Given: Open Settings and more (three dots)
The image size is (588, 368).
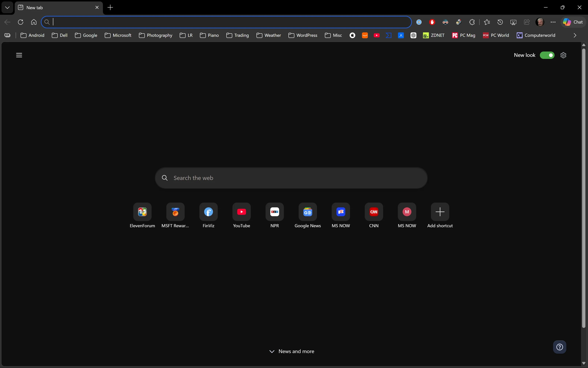Looking at the screenshot, I should coord(553,22).
